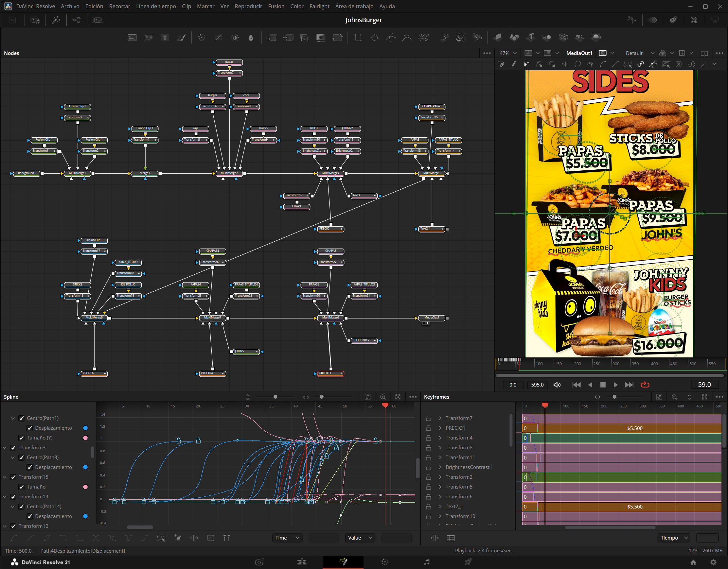This screenshot has height=569, width=728.
Task: Jump to the last frame
Action: (x=629, y=385)
